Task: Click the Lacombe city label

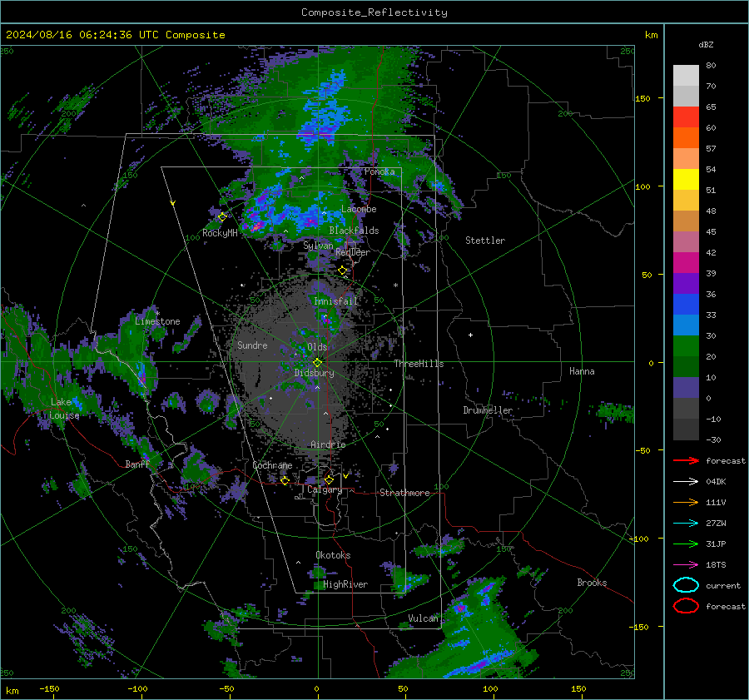Action: 359,209
